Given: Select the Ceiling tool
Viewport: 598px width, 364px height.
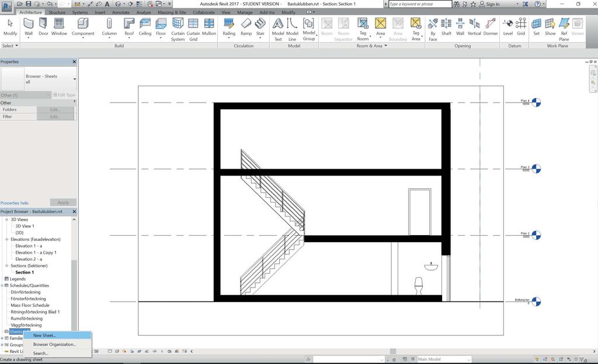Looking at the screenshot, I should point(145,27).
